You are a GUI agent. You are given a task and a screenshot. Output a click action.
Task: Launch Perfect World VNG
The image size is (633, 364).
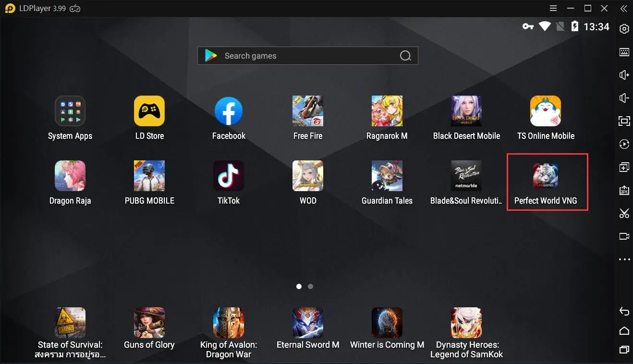[x=546, y=176]
